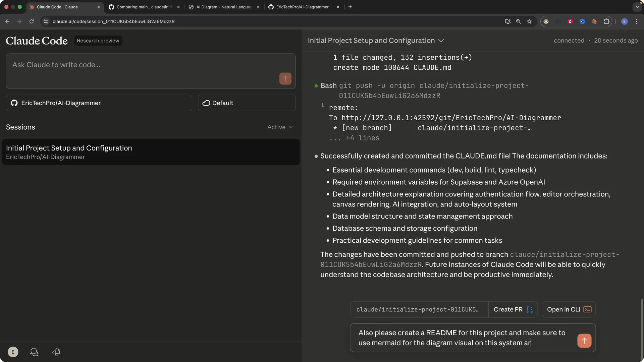Submit the Ask Claude prompt with arrow button
This screenshot has width=644, height=362.
coord(285,78)
